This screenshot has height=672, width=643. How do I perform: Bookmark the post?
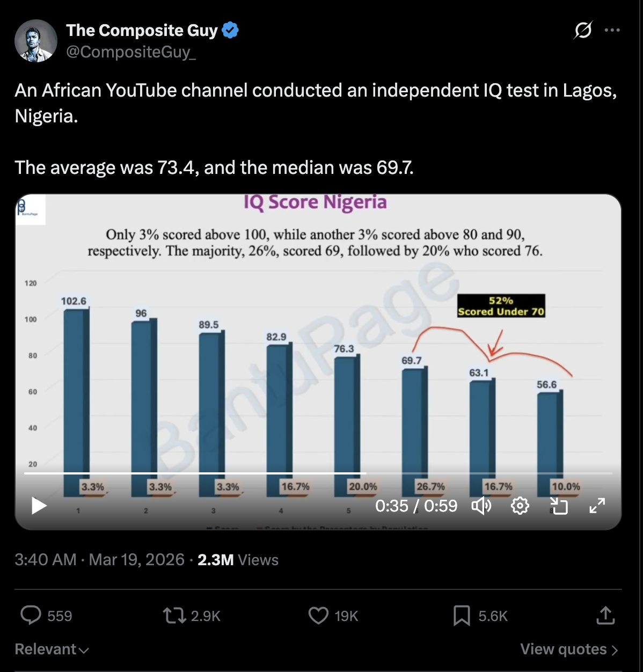pos(462,616)
